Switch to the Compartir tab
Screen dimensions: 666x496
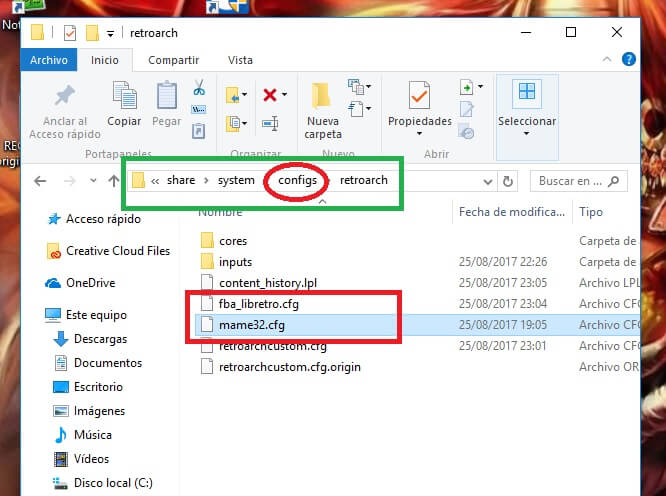click(x=173, y=60)
